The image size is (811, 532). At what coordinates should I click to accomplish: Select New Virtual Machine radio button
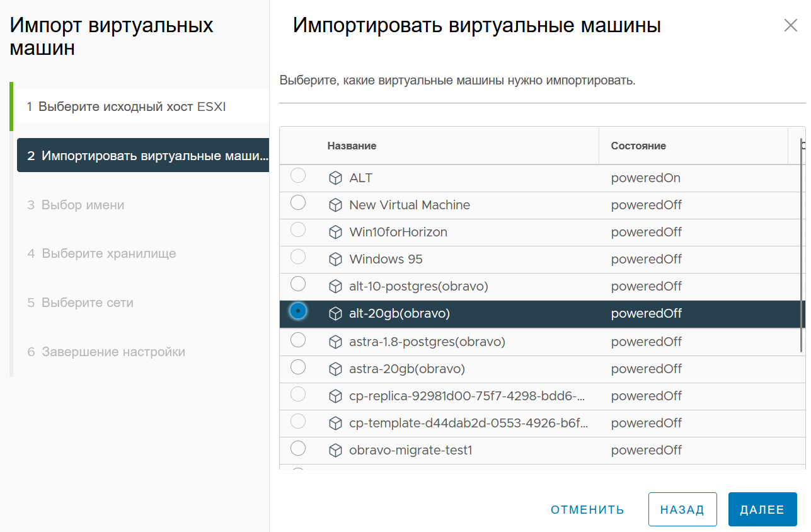click(298, 202)
